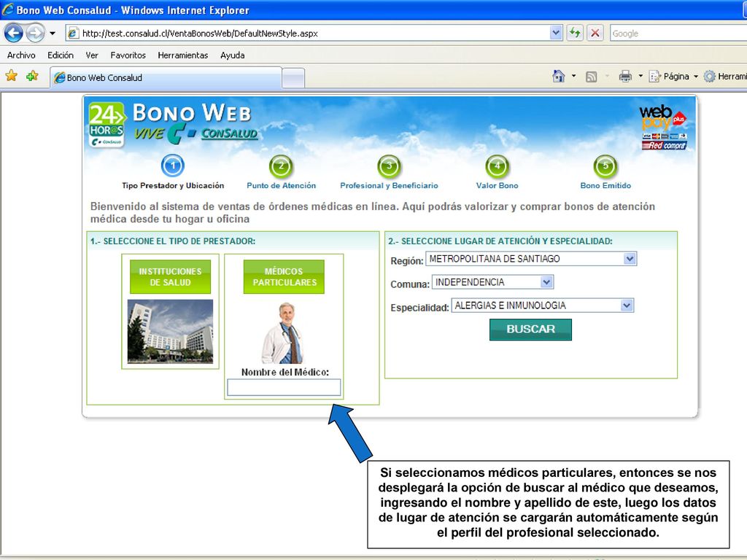Click the browser Back arrow button
747x560 pixels.
13,34
